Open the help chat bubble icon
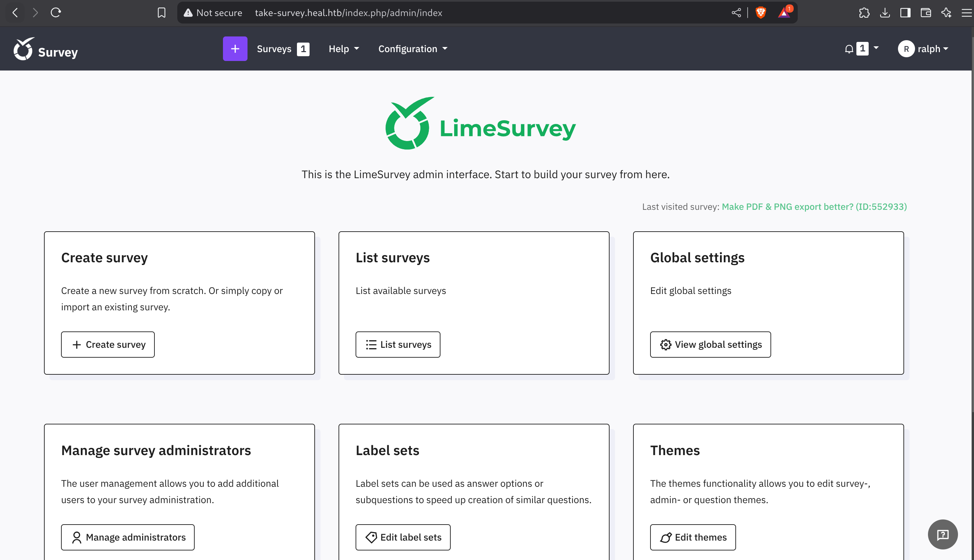 tap(942, 534)
